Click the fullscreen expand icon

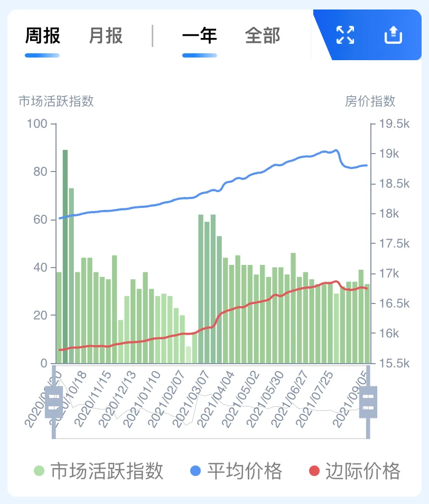pos(345,35)
